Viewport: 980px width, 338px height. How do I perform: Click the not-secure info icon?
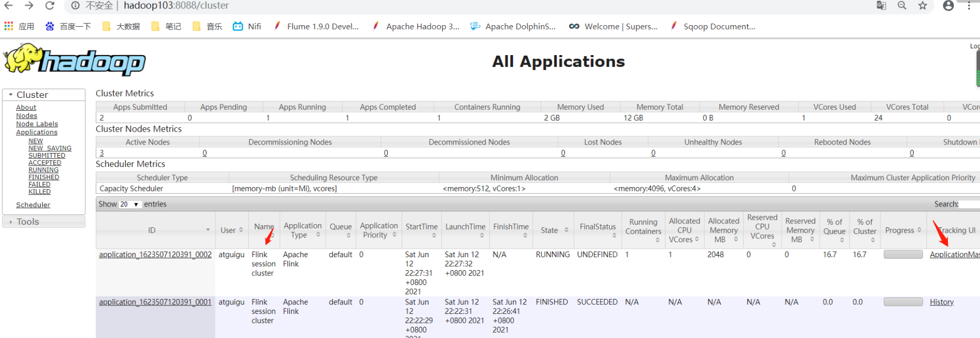[x=75, y=5]
